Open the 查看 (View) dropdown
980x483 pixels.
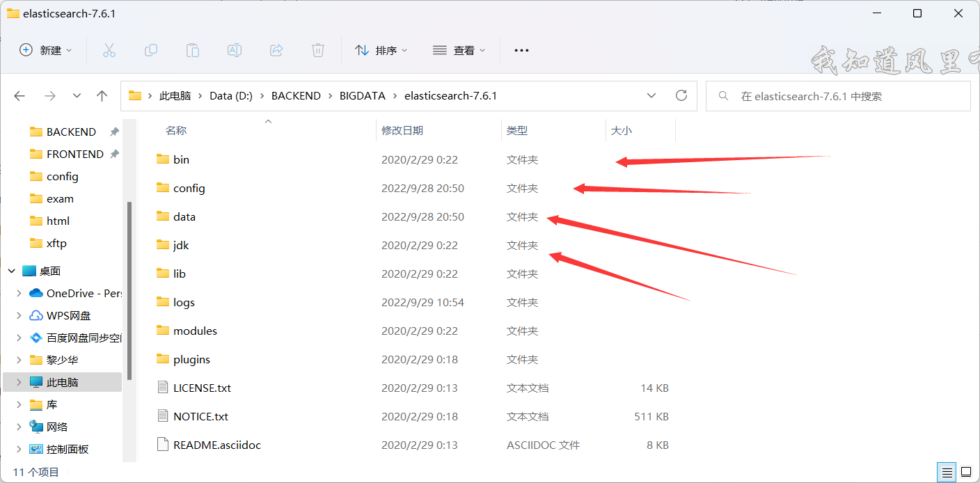(x=459, y=50)
